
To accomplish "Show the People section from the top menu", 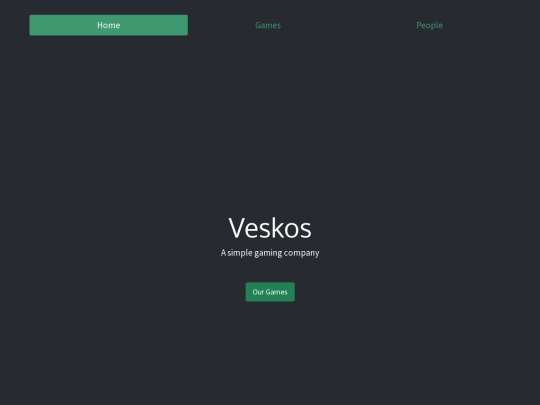I will point(429,25).
